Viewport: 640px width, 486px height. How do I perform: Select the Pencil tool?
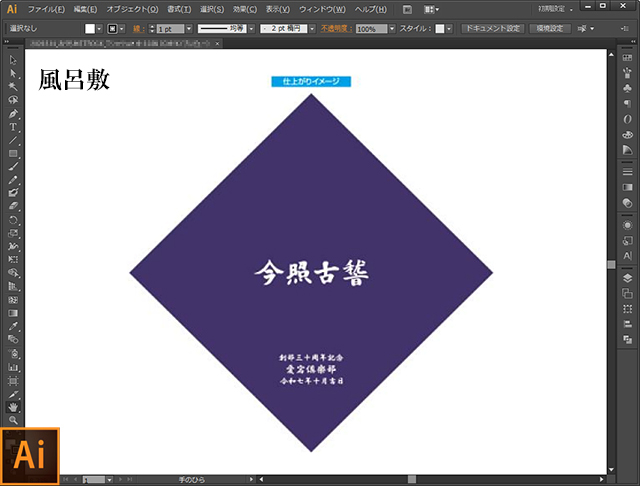(13, 180)
